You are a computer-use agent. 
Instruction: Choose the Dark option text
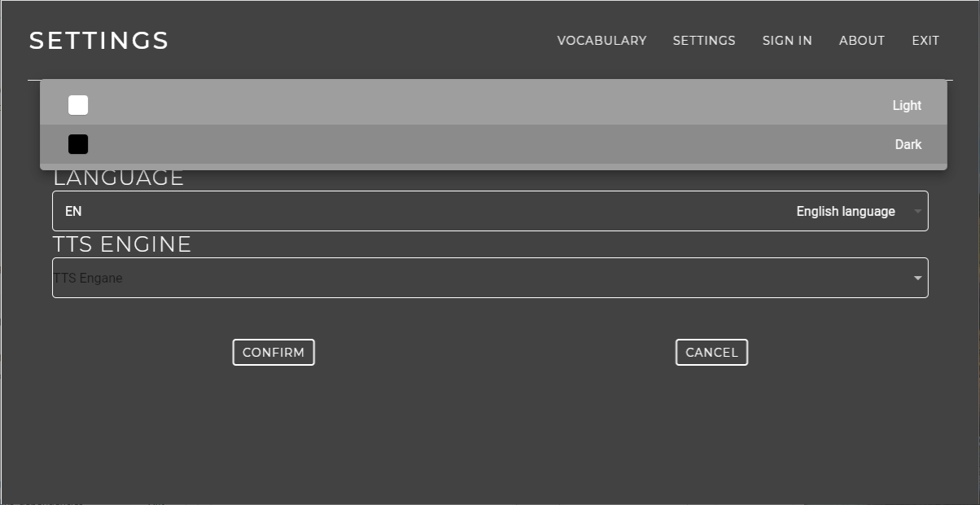908,144
